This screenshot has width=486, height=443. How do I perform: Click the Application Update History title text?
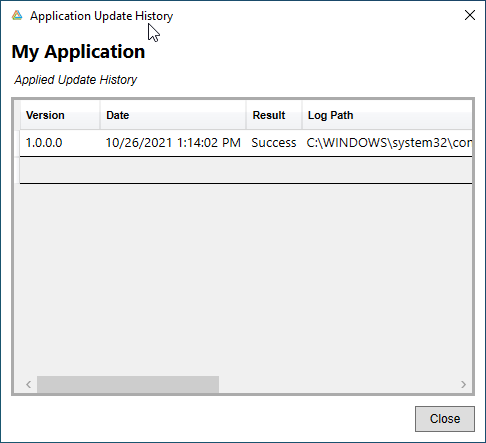coord(101,16)
